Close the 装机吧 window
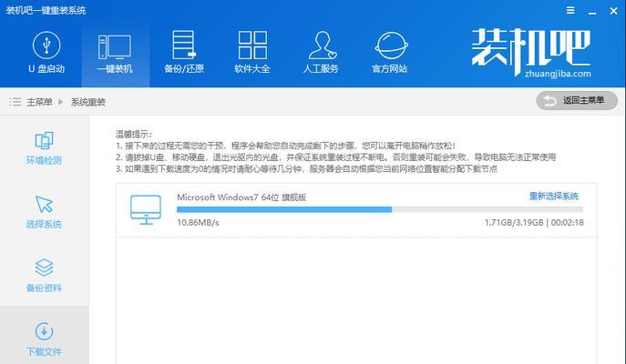Viewport: 626px width, 364px height. point(613,11)
